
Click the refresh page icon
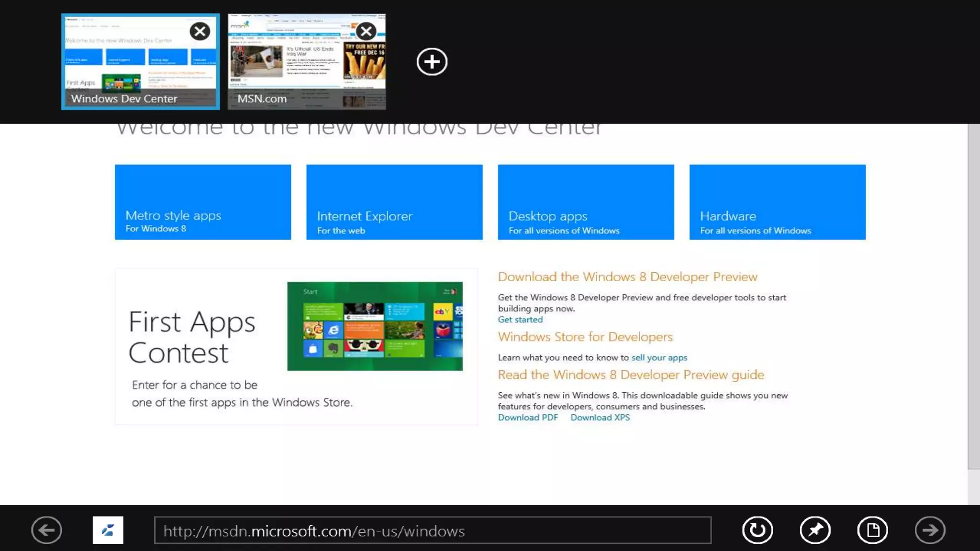tap(757, 530)
